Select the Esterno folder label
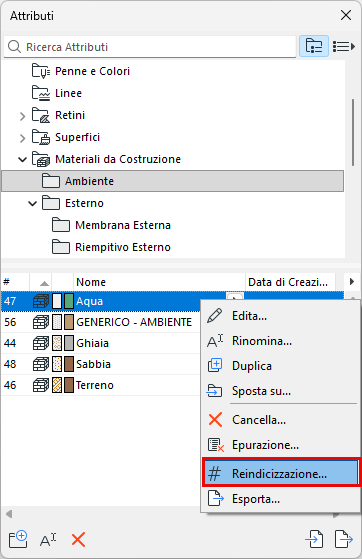The height and width of the screenshot is (559, 362). (x=84, y=203)
